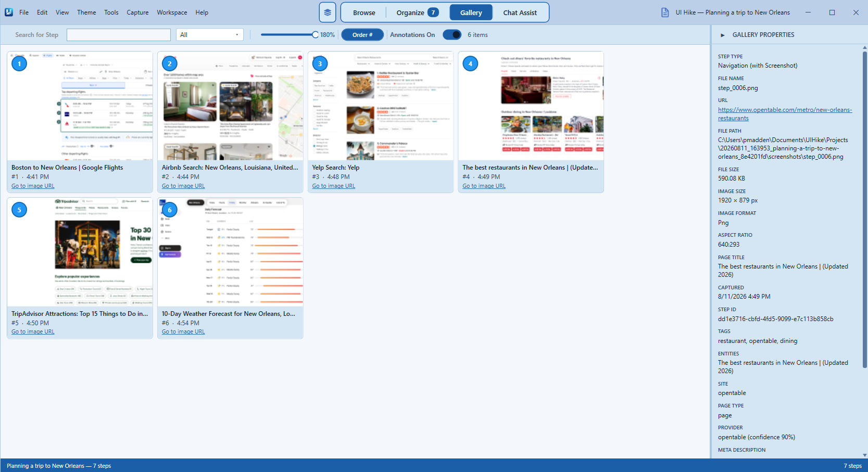This screenshot has width=868, height=472.
Task: Open Go to image URL for step #3
Action: click(334, 186)
